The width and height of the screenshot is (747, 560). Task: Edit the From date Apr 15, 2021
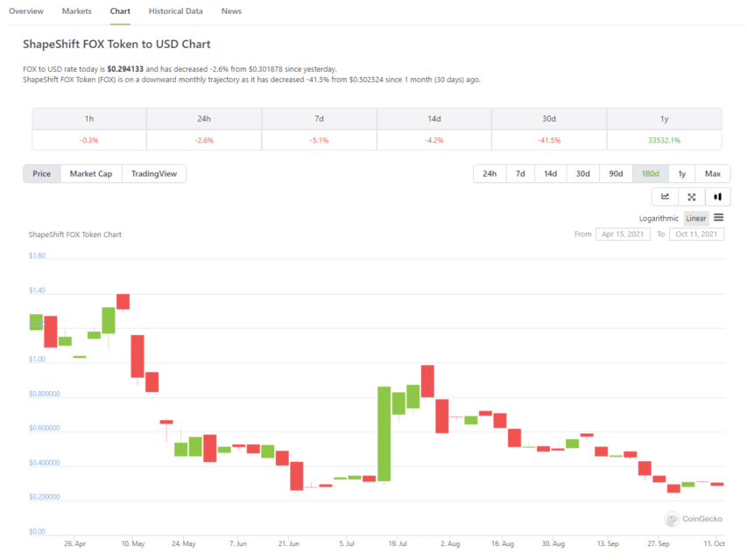click(x=623, y=234)
